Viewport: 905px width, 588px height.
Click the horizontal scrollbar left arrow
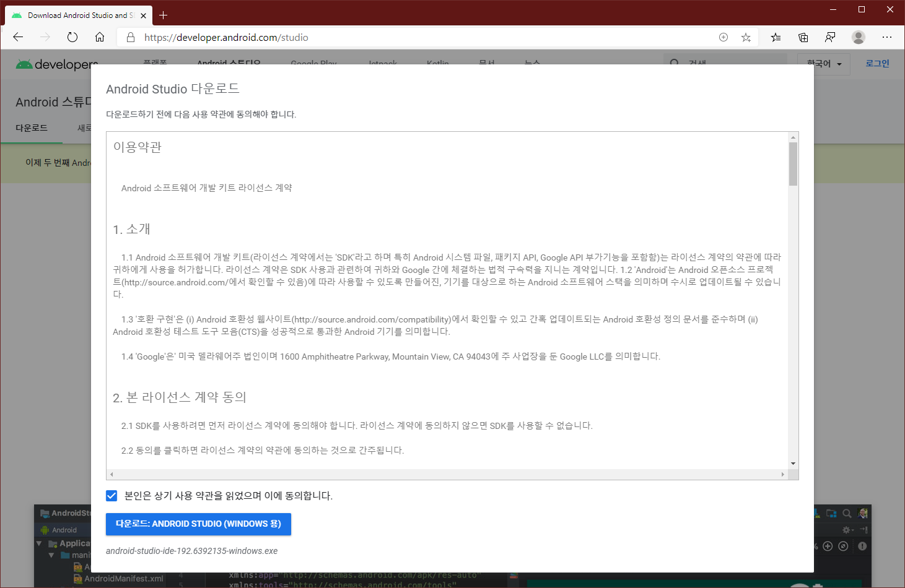point(111,474)
